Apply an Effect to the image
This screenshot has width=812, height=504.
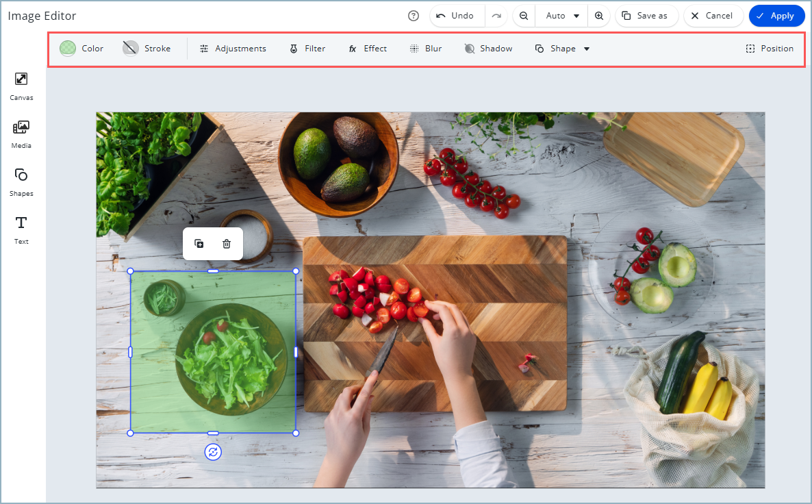point(368,48)
